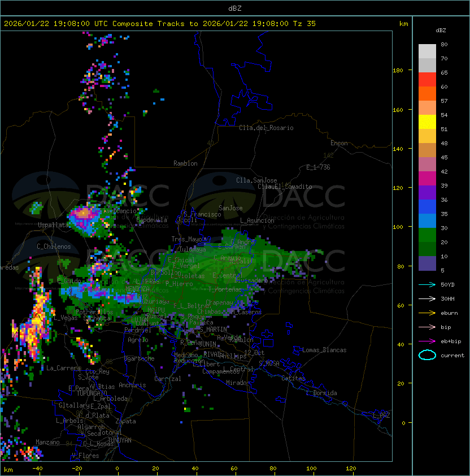The image size is (470, 476).
Task: Select the magenta 39–42 dBZ swatch
Action: 427,179
